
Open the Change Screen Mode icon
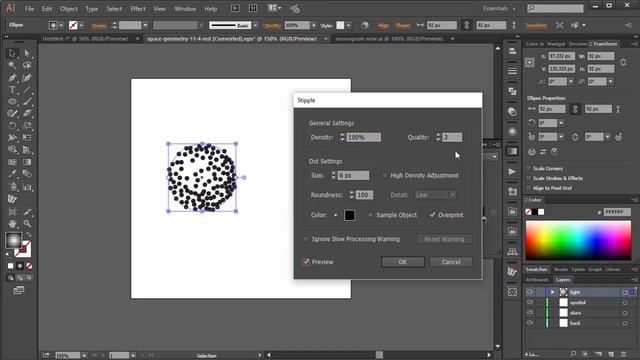[x=19, y=290]
